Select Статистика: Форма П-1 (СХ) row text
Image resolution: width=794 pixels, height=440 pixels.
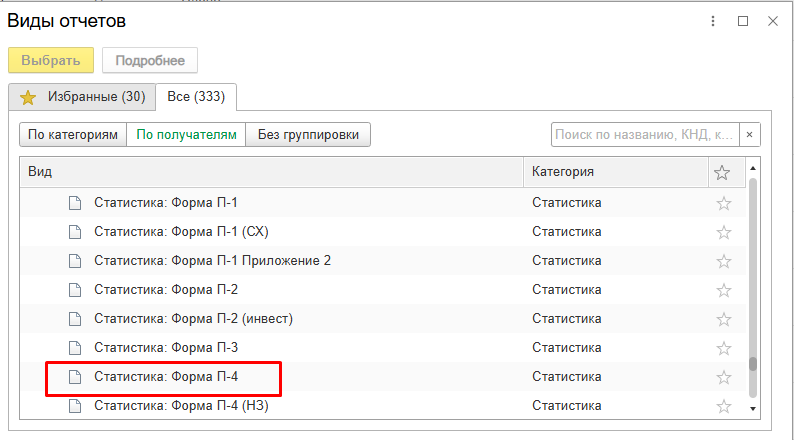pyautogui.click(x=181, y=231)
